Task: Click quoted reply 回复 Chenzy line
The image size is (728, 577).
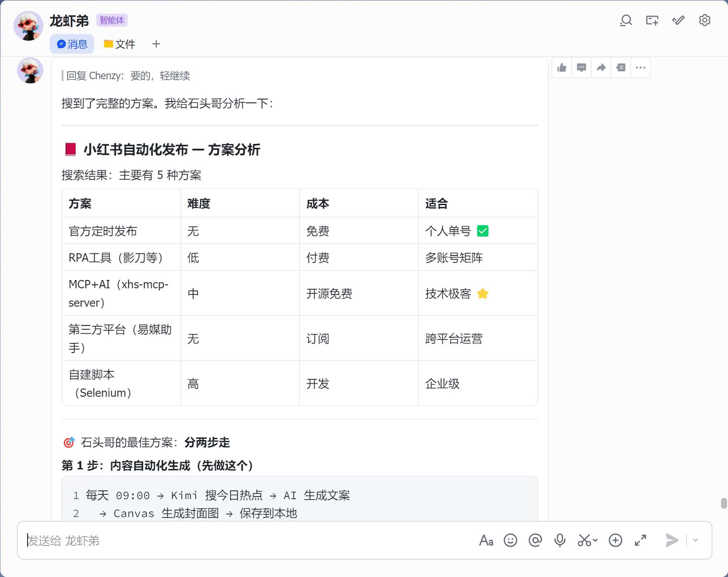Action: 126,76
